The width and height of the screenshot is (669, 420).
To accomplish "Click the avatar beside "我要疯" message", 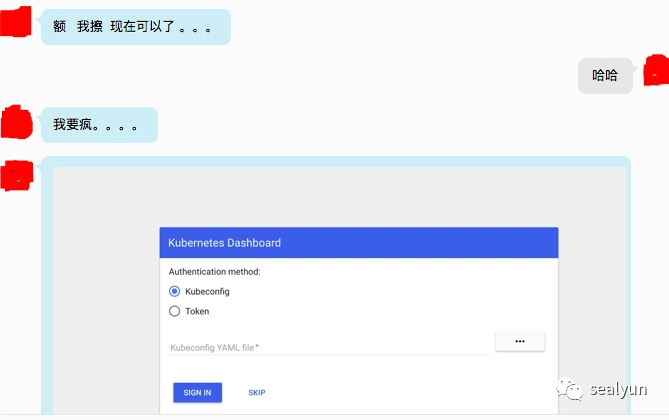I will 17,122.
